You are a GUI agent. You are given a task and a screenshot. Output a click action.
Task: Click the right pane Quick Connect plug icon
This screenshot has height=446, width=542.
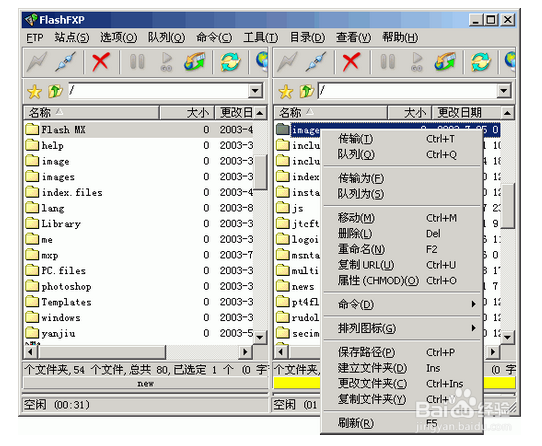click(x=316, y=62)
